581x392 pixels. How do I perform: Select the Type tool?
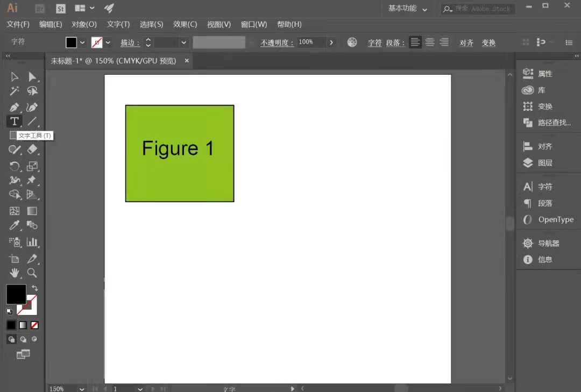(15, 121)
